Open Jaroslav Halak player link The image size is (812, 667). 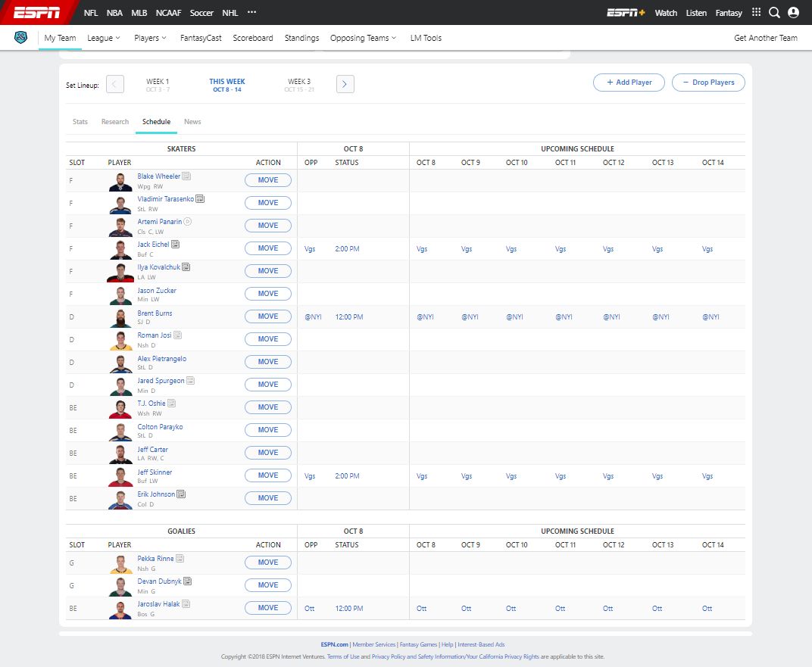[158, 604]
